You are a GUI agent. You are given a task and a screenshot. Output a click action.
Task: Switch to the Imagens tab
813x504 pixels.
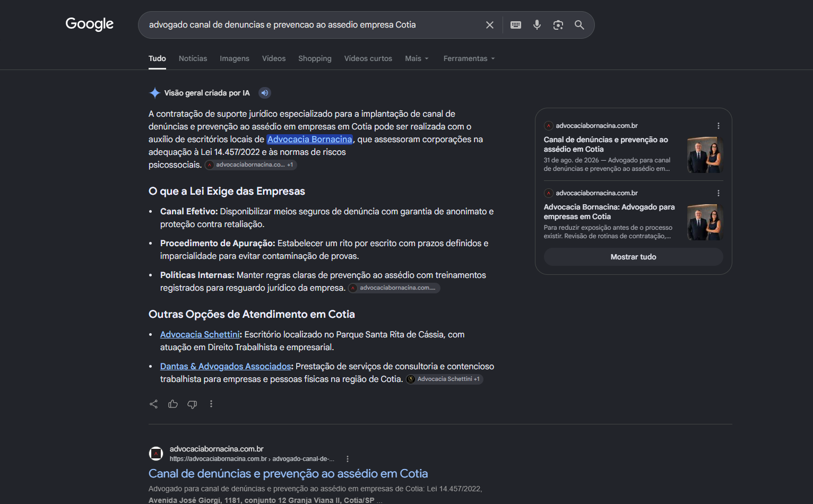pos(235,58)
